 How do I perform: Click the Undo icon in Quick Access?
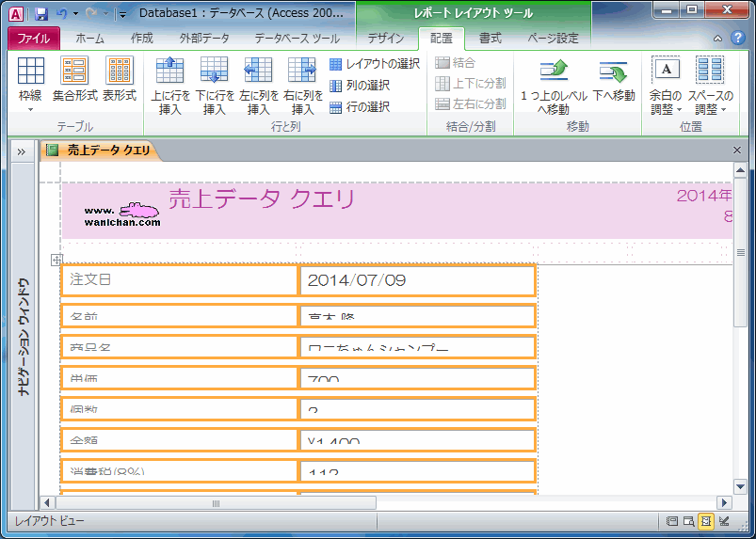click(x=61, y=13)
